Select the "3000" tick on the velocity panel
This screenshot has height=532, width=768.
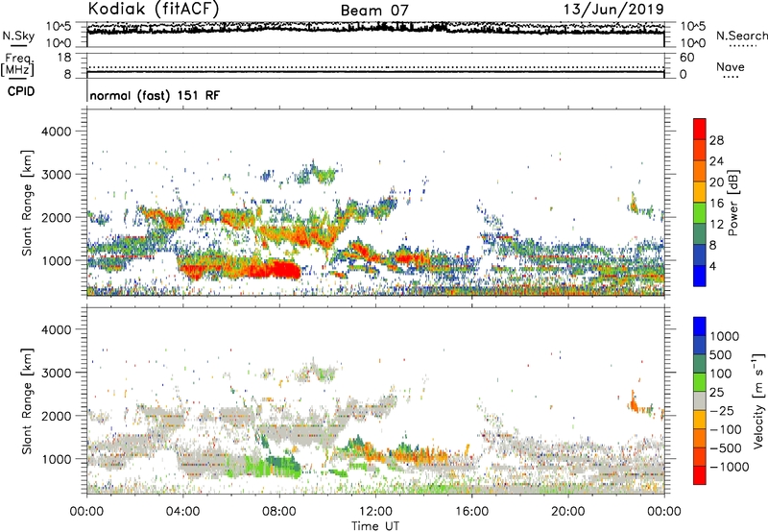(56, 373)
